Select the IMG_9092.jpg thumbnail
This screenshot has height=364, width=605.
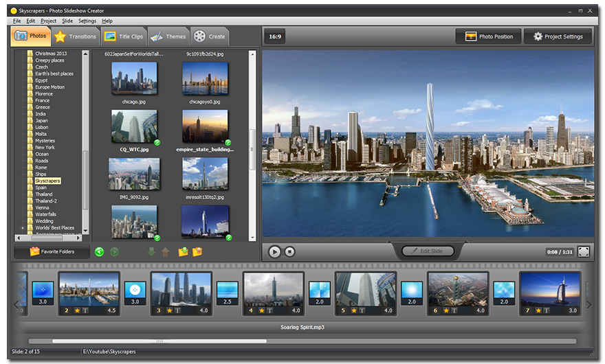[134, 174]
